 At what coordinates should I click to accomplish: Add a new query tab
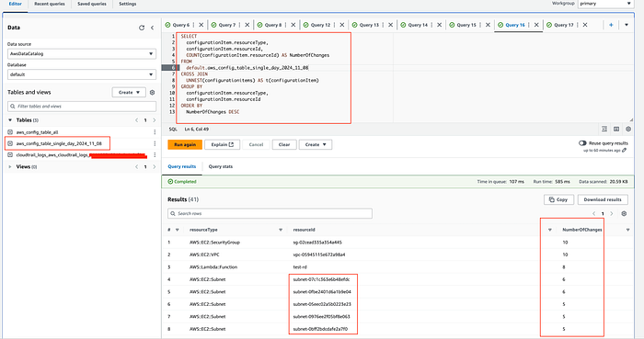pyautogui.click(x=611, y=25)
